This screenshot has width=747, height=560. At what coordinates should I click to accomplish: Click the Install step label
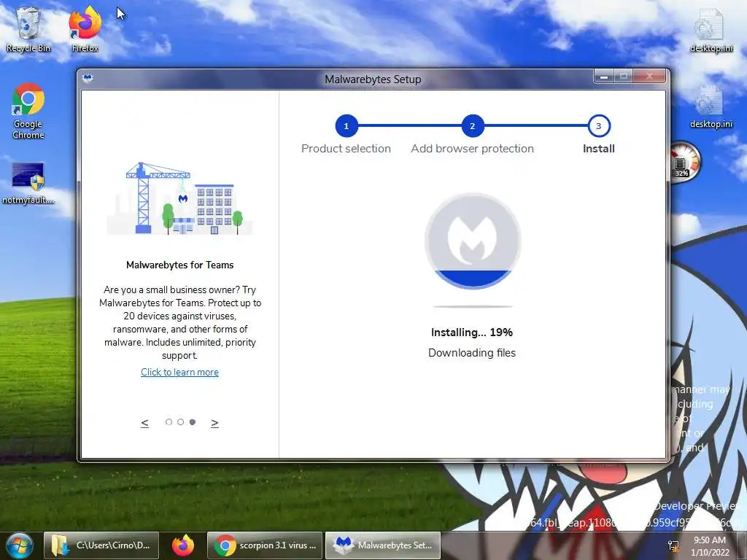[599, 149]
